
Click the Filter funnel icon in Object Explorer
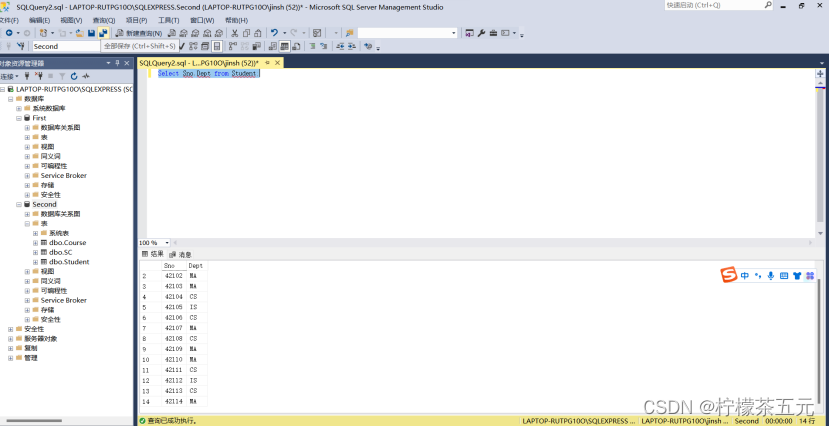62,76
